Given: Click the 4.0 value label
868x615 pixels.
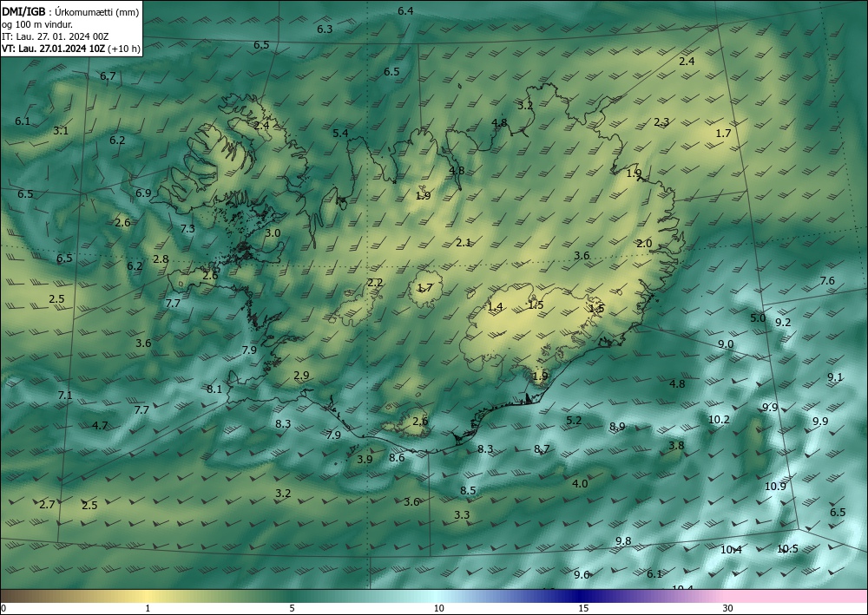Looking at the screenshot, I should 580,484.
